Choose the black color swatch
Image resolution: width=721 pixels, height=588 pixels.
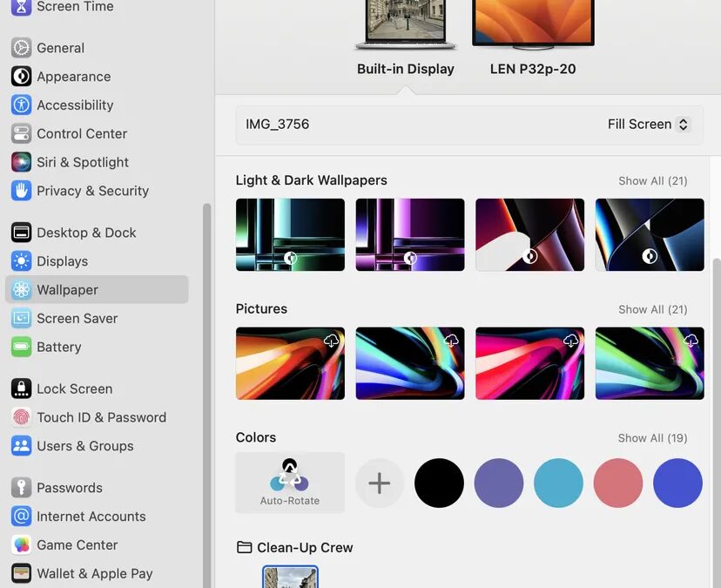coord(439,483)
